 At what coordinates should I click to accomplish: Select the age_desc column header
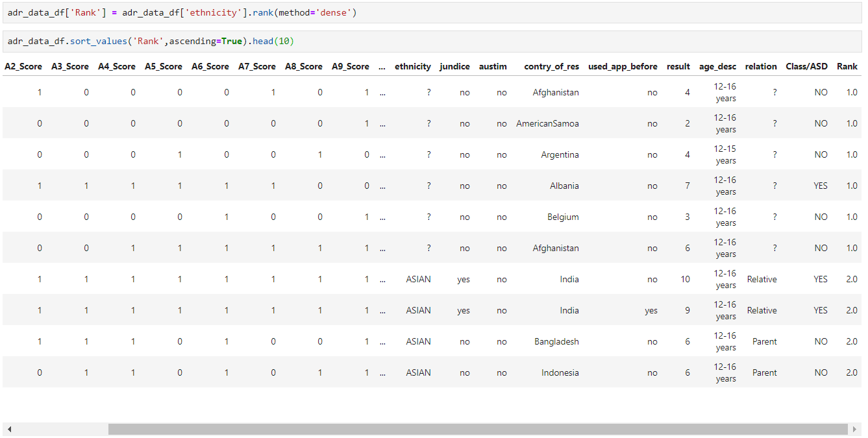[x=718, y=66]
